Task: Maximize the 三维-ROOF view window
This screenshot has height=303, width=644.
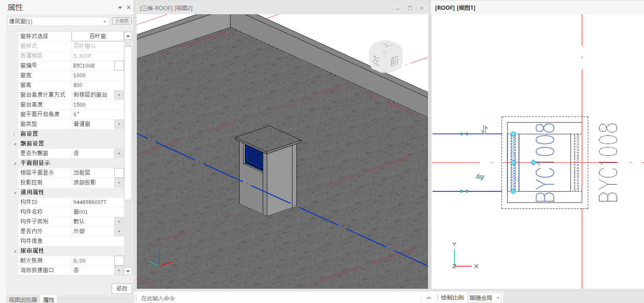Action: pos(410,8)
